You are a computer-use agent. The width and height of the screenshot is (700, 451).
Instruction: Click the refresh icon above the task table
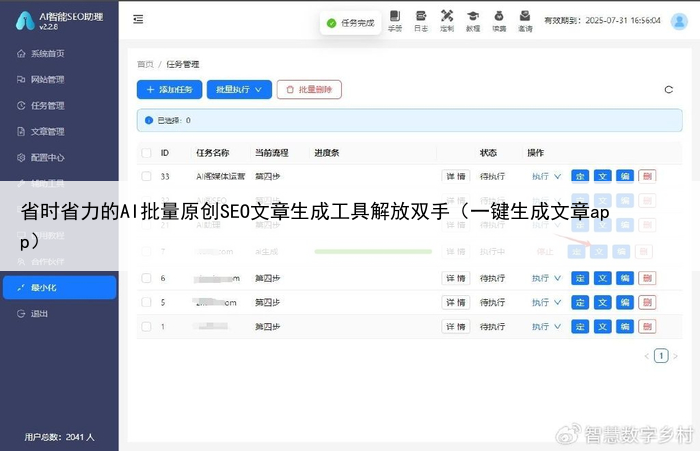669,90
